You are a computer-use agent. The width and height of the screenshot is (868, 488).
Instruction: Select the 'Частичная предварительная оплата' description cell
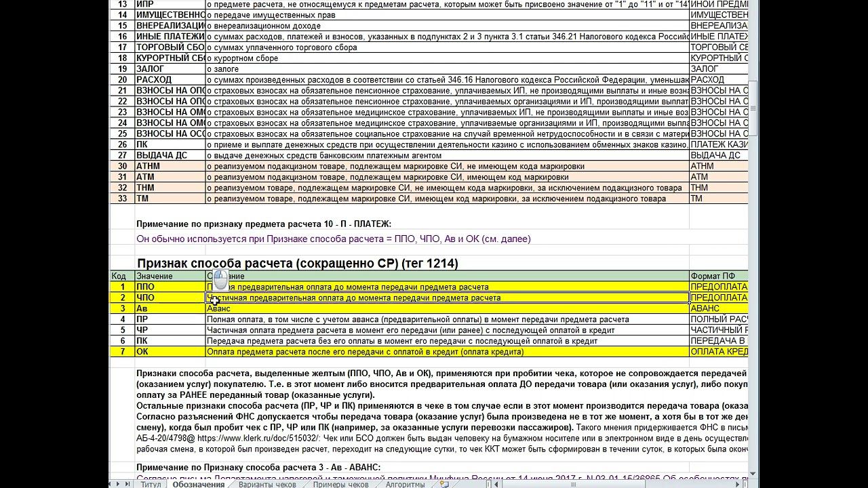[448, 298]
